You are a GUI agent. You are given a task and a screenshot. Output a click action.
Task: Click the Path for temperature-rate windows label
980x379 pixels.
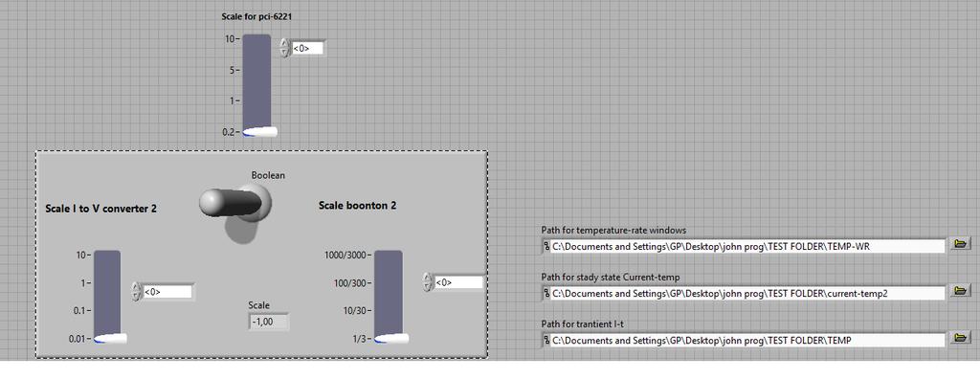click(613, 230)
